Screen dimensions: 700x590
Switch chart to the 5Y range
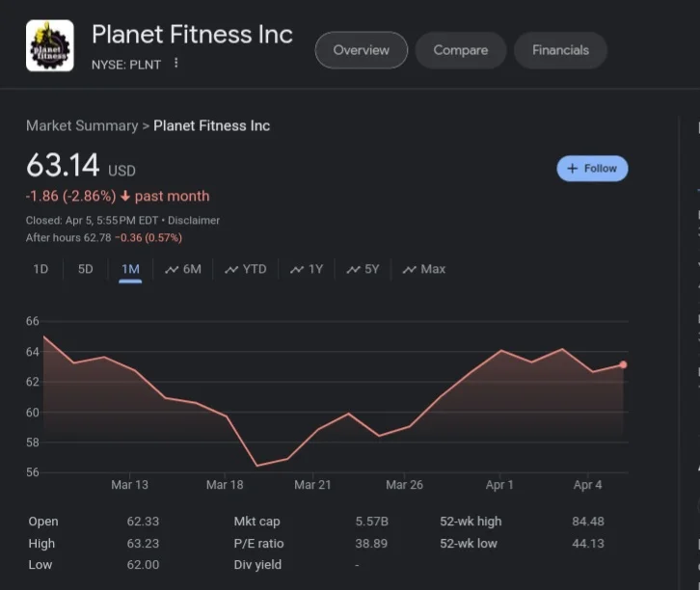point(363,269)
